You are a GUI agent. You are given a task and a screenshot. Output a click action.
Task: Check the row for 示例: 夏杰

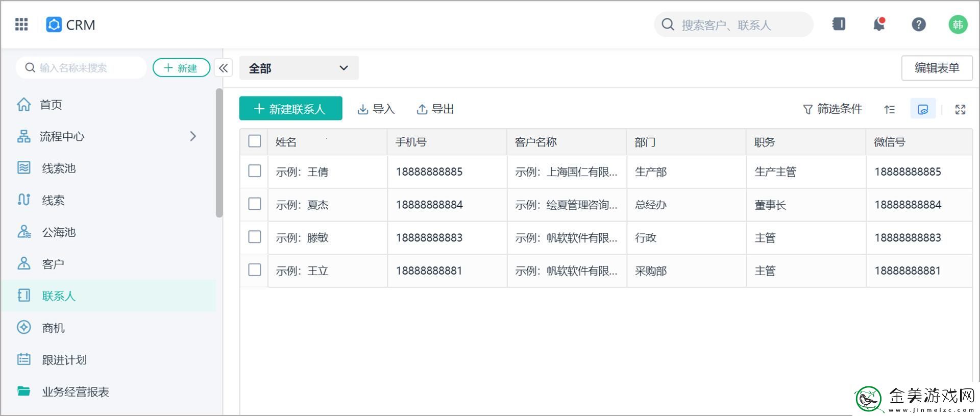click(255, 204)
